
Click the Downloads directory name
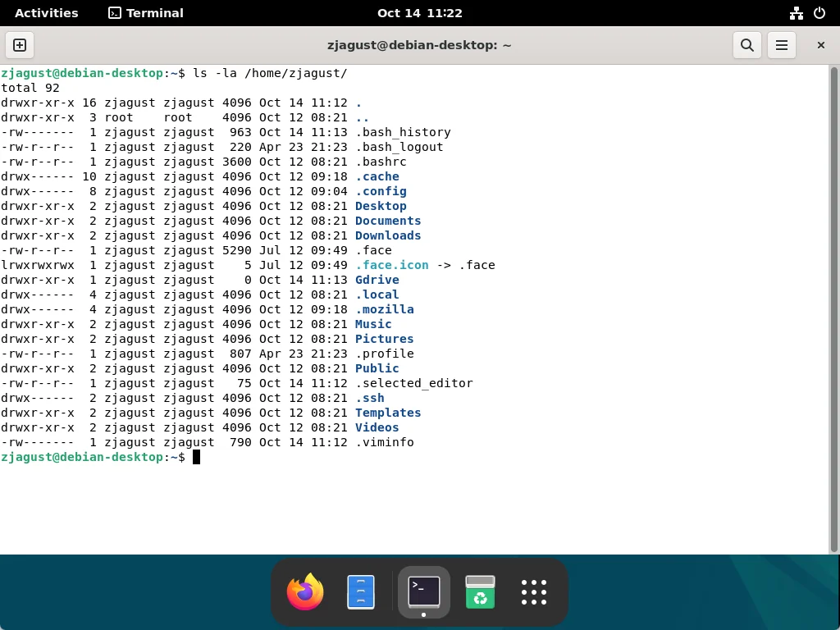[388, 235]
